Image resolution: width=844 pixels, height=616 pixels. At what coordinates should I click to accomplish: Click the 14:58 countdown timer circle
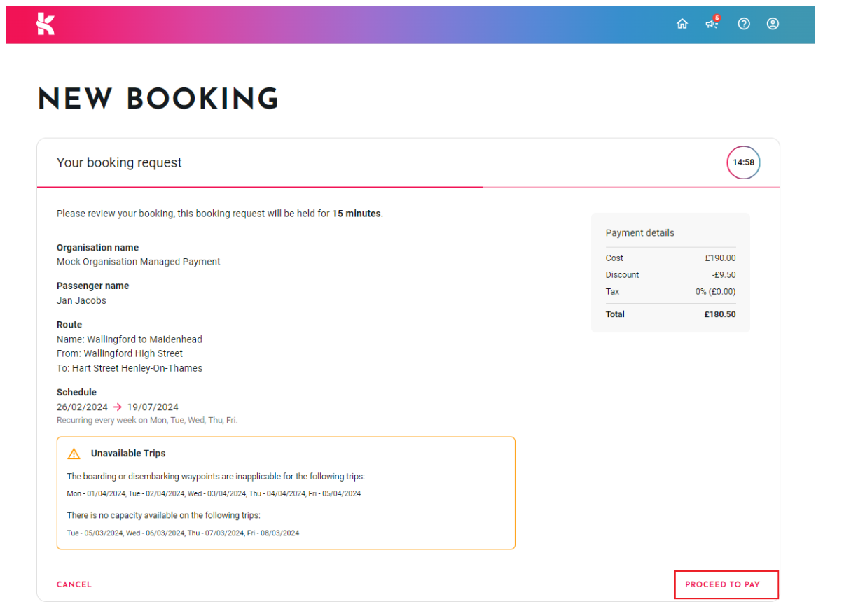[743, 162]
